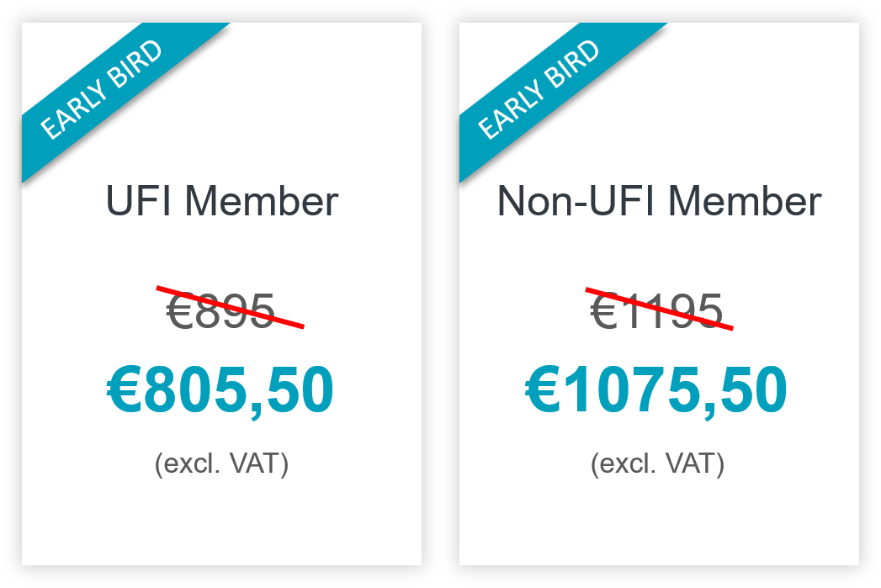The image size is (881, 588).
Task: Select the UFI Member heading
Action: click(x=222, y=202)
